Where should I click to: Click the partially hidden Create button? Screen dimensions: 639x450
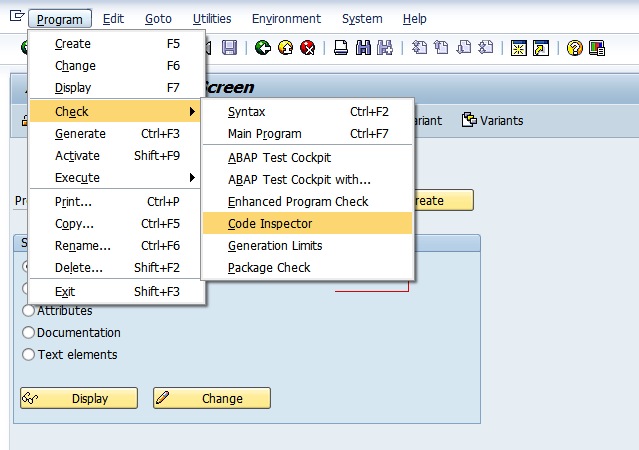tap(444, 200)
